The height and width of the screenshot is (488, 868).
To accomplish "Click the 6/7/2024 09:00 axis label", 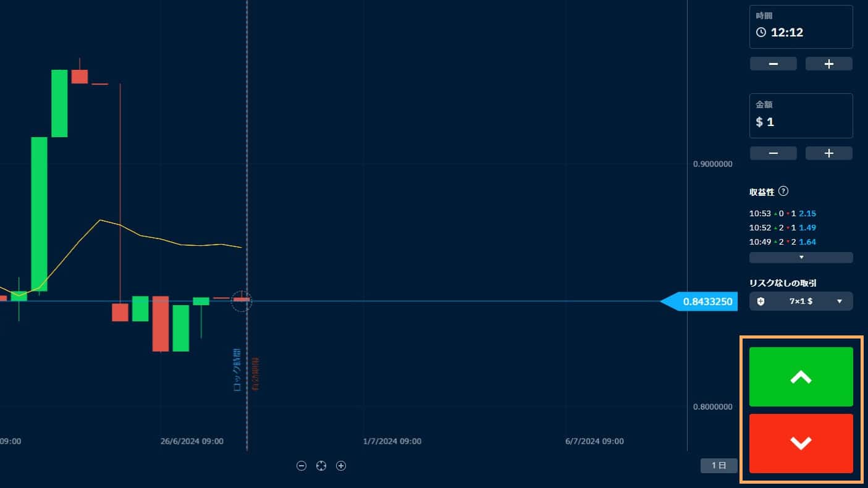I will click(594, 442).
